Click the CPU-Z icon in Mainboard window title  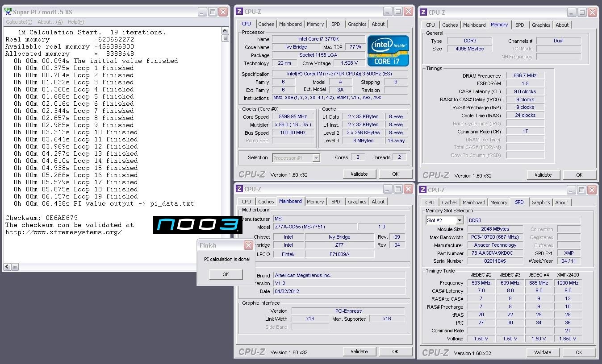239,189
